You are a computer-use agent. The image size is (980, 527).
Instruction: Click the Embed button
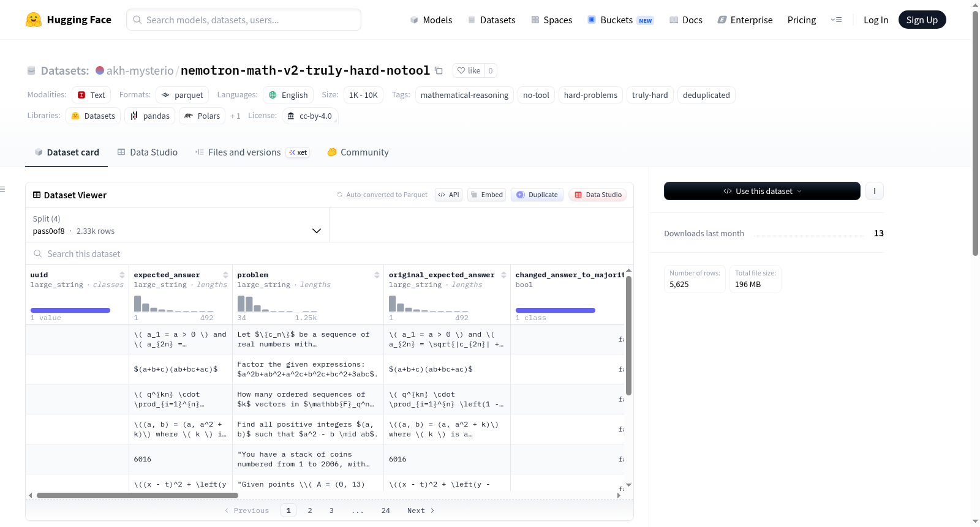point(486,195)
